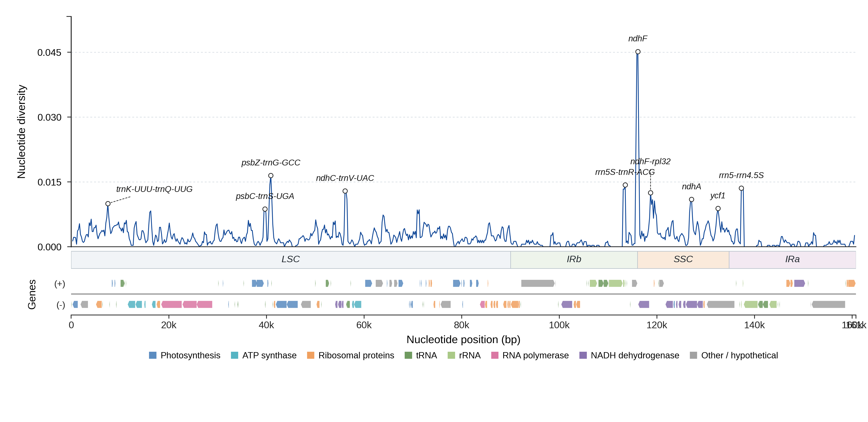Click the IRb region bar
The height and width of the screenshot is (422, 868).
pos(574,260)
